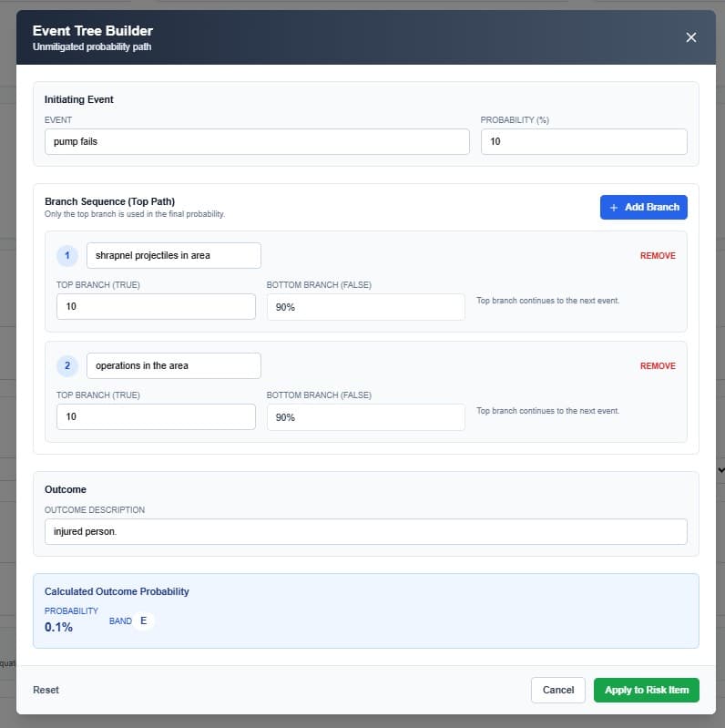Click the initiating event Probability (%) field
Image resolution: width=725 pixels, height=728 pixels.
pyautogui.click(x=583, y=142)
